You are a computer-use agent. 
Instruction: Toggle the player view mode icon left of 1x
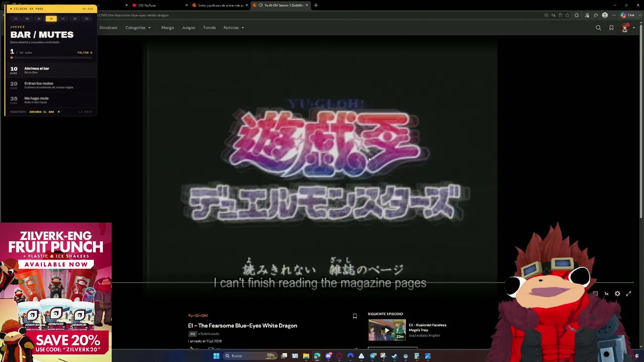click(595, 294)
